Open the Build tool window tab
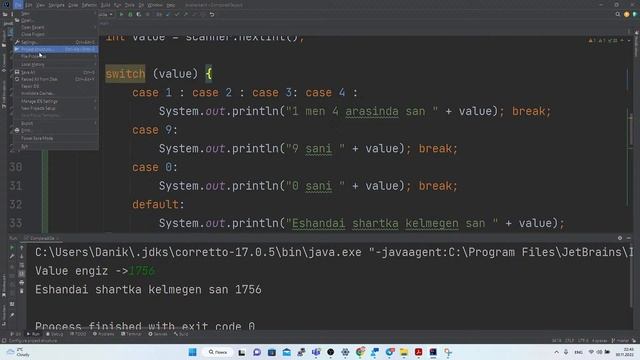 point(181,334)
